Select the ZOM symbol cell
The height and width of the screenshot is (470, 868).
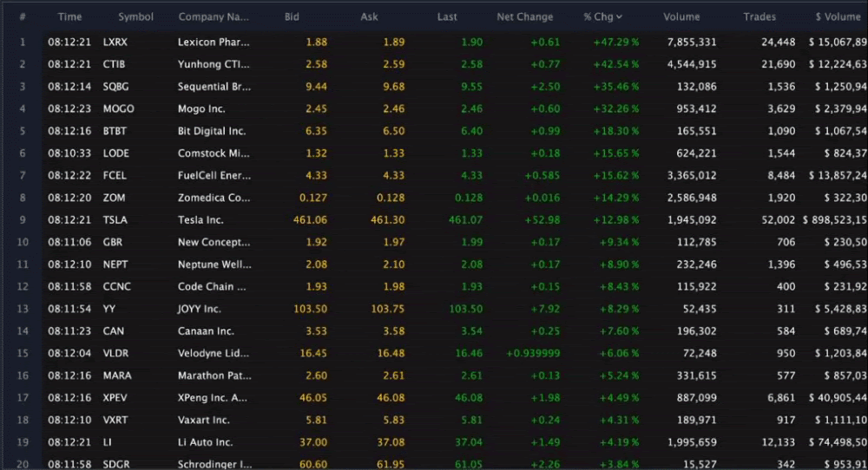click(114, 198)
